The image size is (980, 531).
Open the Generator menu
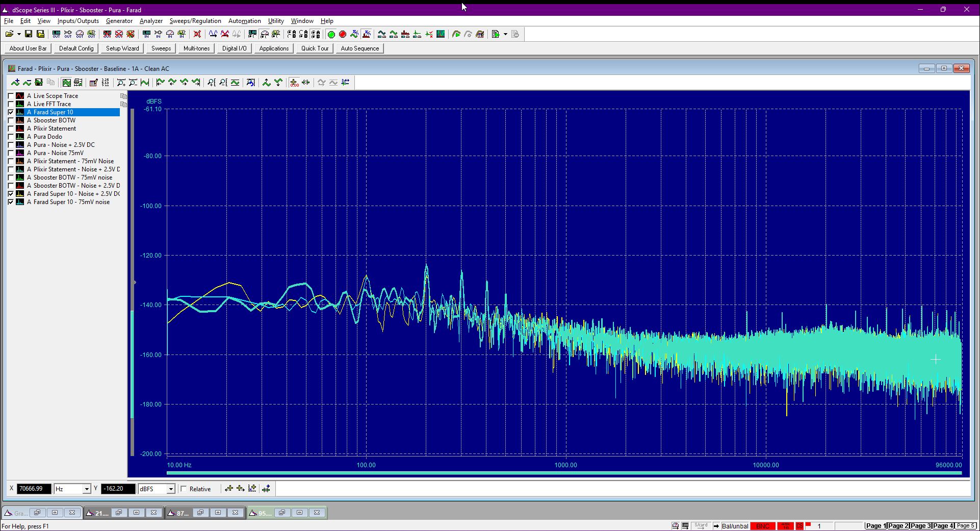(119, 21)
